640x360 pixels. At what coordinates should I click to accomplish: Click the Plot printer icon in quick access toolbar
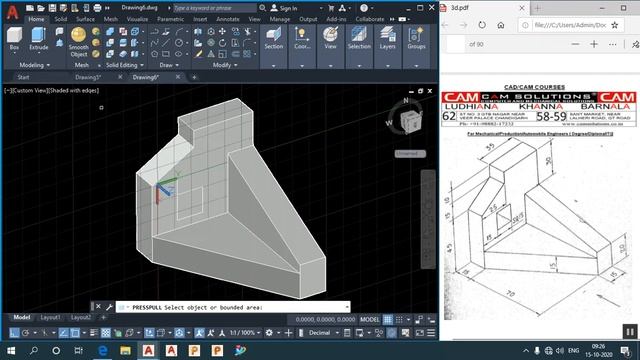(97, 8)
